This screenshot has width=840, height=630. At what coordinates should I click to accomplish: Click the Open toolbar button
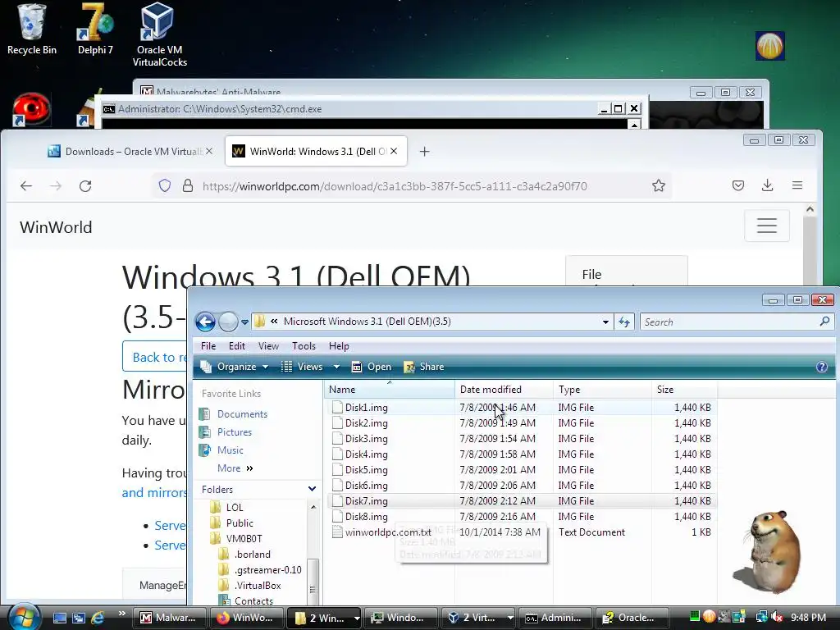(372, 367)
